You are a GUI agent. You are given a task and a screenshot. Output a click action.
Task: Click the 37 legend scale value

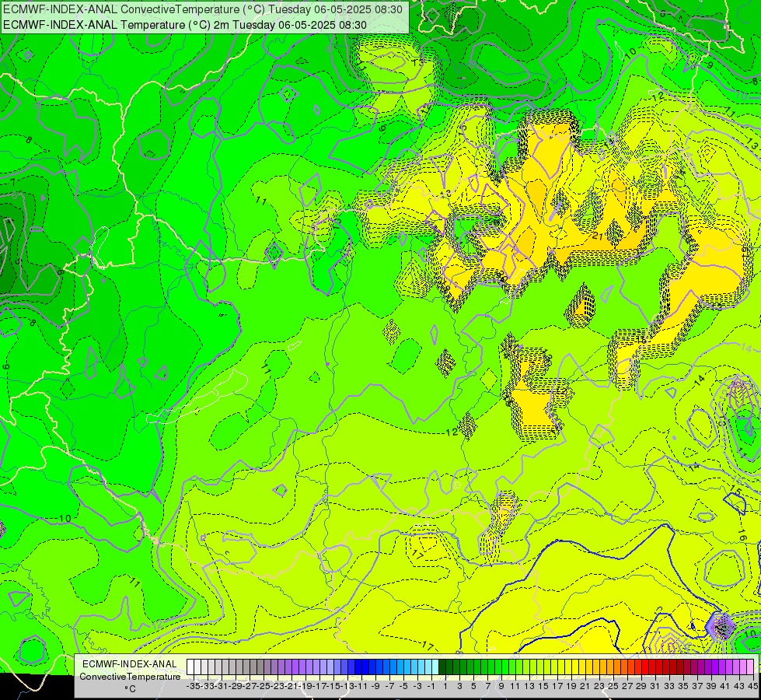pos(697,686)
